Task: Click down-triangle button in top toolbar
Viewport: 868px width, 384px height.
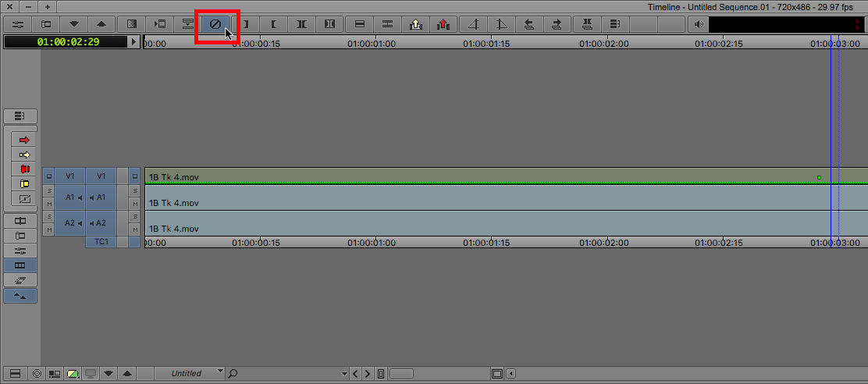Action: [x=74, y=24]
